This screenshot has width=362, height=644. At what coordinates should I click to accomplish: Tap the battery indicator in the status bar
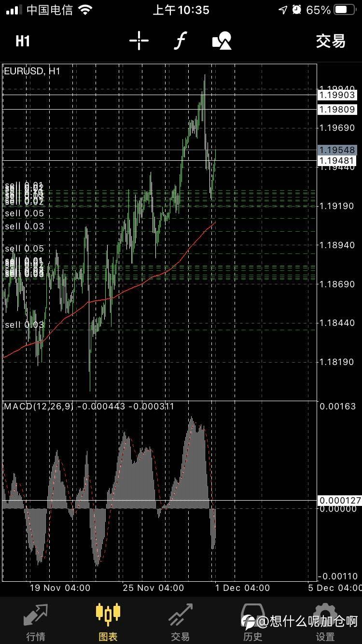click(x=345, y=10)
